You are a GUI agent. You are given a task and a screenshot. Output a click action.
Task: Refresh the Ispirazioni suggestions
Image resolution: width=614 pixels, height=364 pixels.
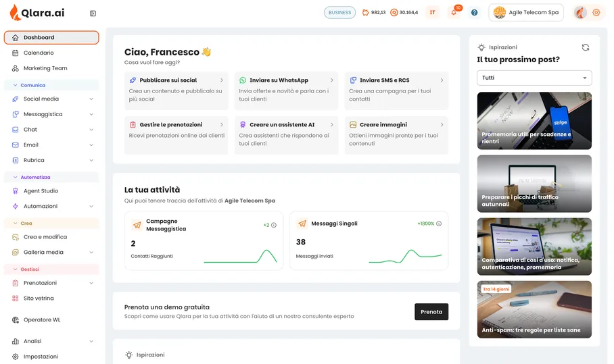click(586, 47)
